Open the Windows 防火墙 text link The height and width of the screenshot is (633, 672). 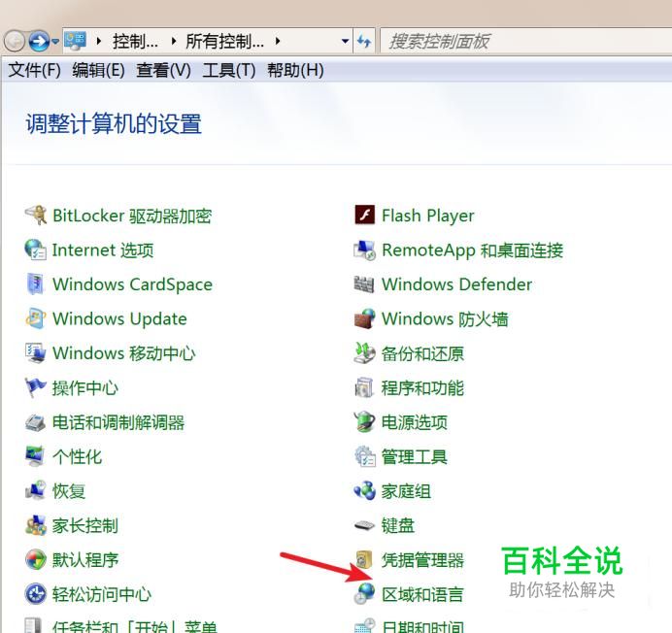coord(445,318)
